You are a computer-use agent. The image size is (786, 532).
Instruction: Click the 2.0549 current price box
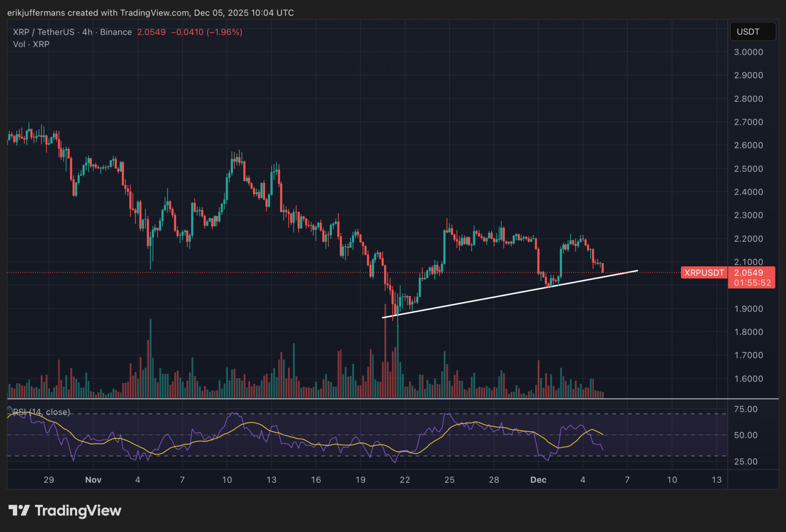[x=749, y=273]
